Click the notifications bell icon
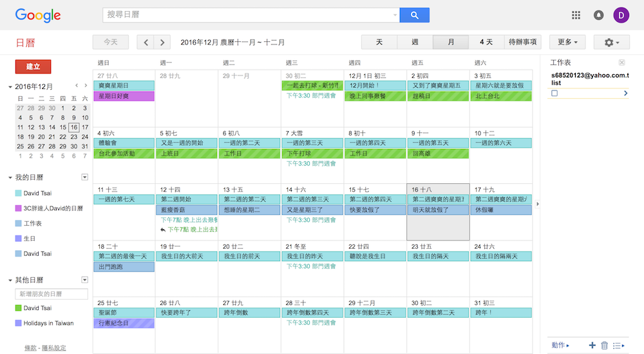644x354 pixels. coord(598,15)
